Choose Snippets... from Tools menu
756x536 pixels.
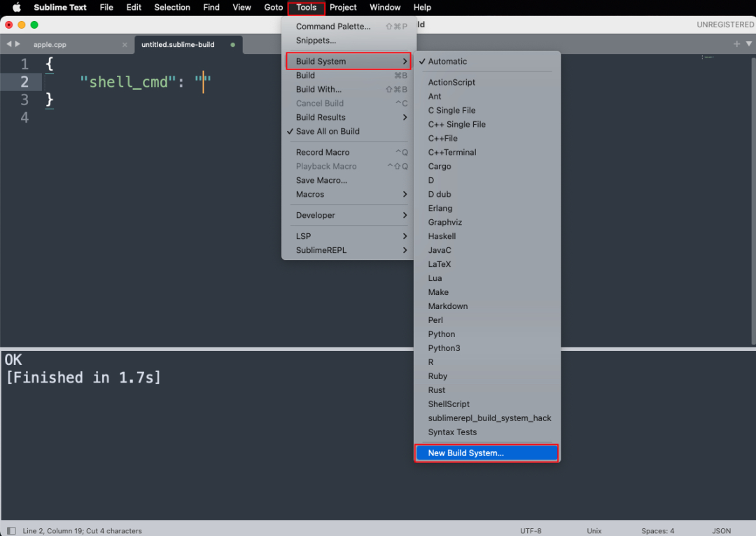(x=348, y=41)
